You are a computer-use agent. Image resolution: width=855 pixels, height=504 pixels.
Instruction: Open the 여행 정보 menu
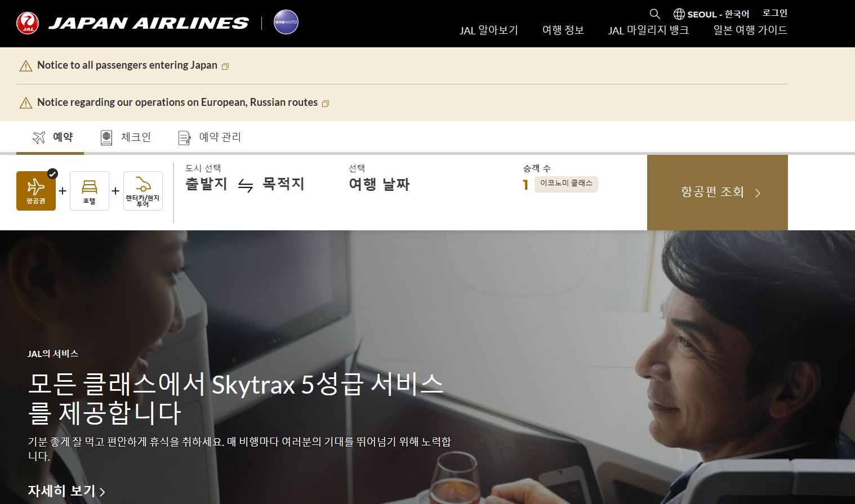tap(563, 30)
